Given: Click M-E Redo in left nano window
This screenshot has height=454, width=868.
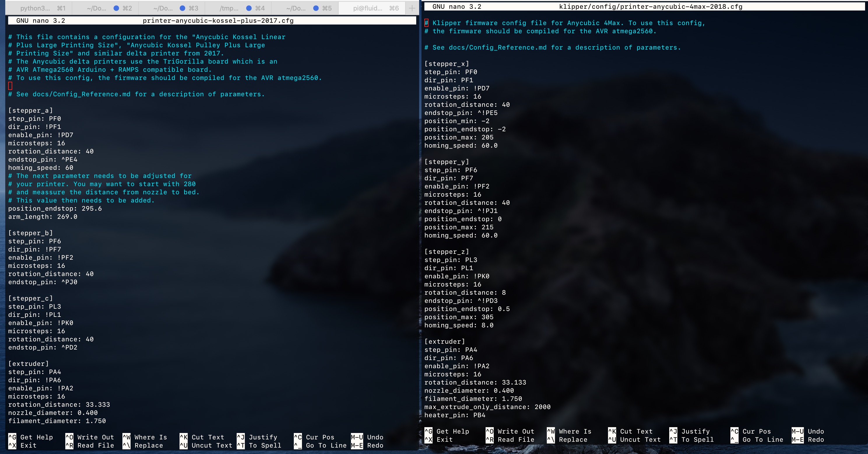Looking at the screenshot, I should pyautogui.click(x=367, y=445).
